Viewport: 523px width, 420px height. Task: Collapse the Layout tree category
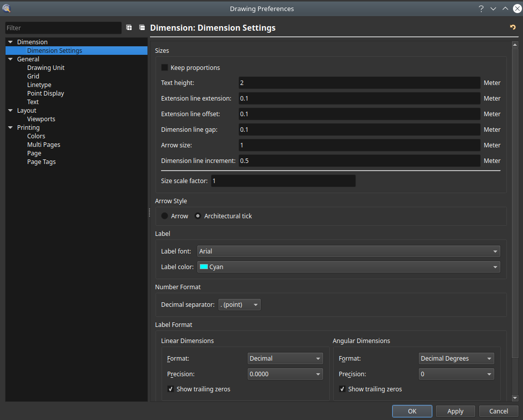(11, 110)
